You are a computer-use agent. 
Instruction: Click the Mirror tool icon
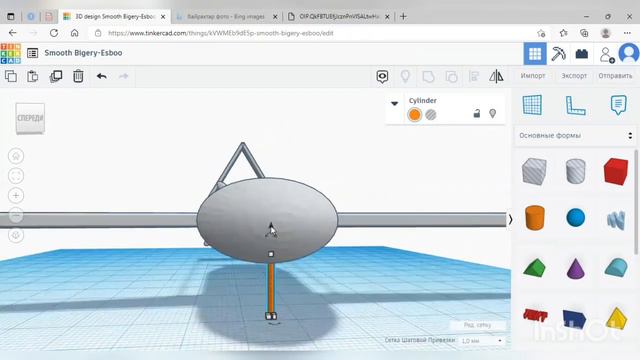[x=496, y=76]
